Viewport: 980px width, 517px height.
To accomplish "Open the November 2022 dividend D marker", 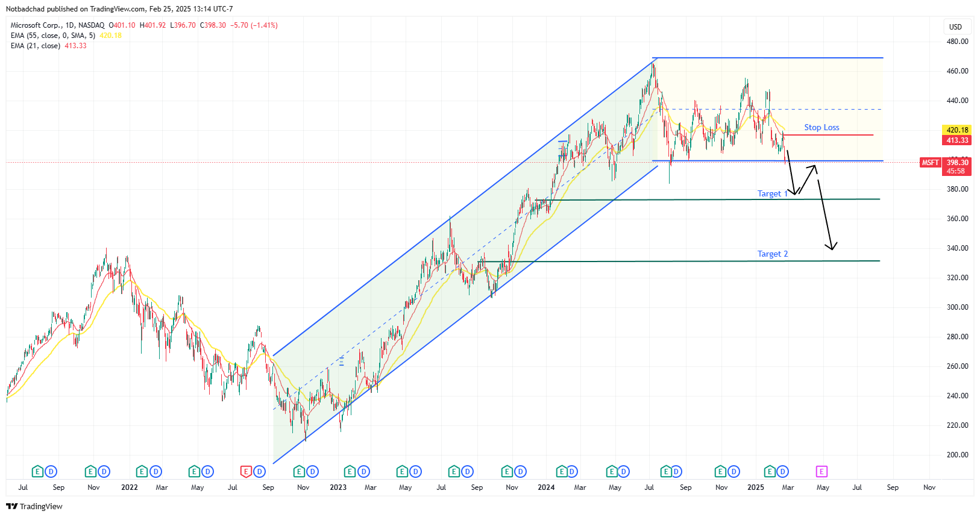I will tap(312, 471).
